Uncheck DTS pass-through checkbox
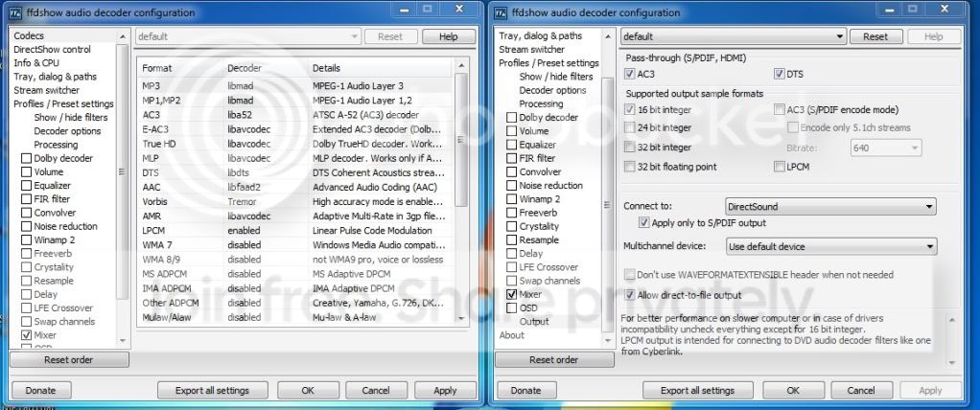 (x=779, y=75)
